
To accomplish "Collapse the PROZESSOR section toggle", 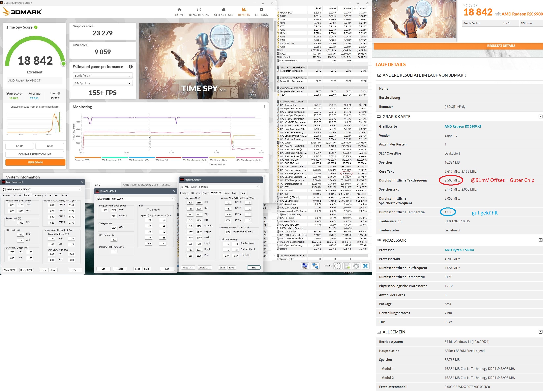I will point(540,240).
